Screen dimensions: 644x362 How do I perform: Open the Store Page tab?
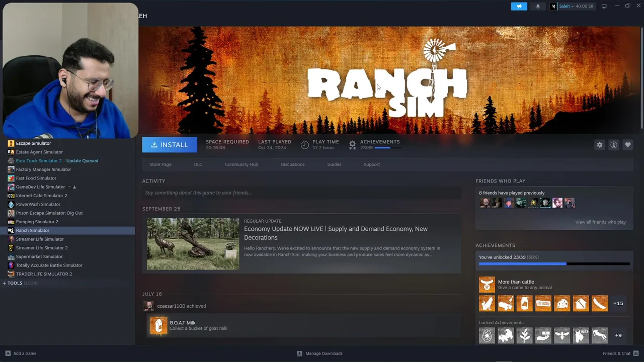[160, 164]
